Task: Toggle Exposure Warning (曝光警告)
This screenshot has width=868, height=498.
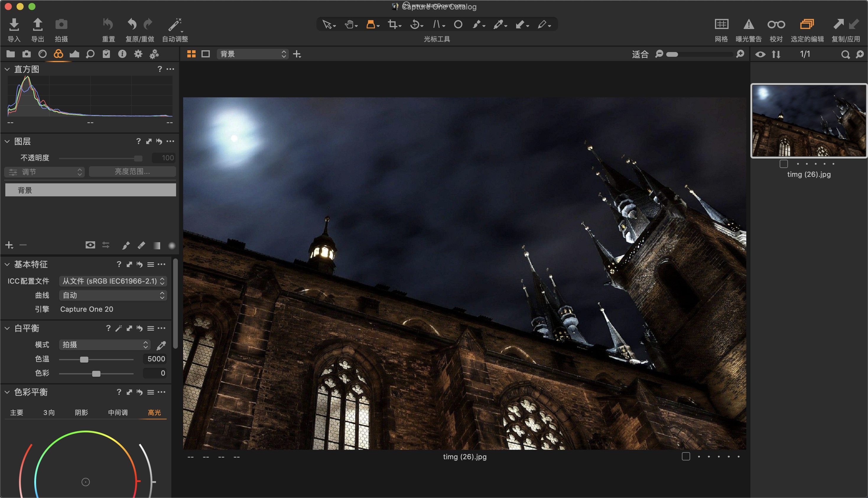Action: (748, 24)
